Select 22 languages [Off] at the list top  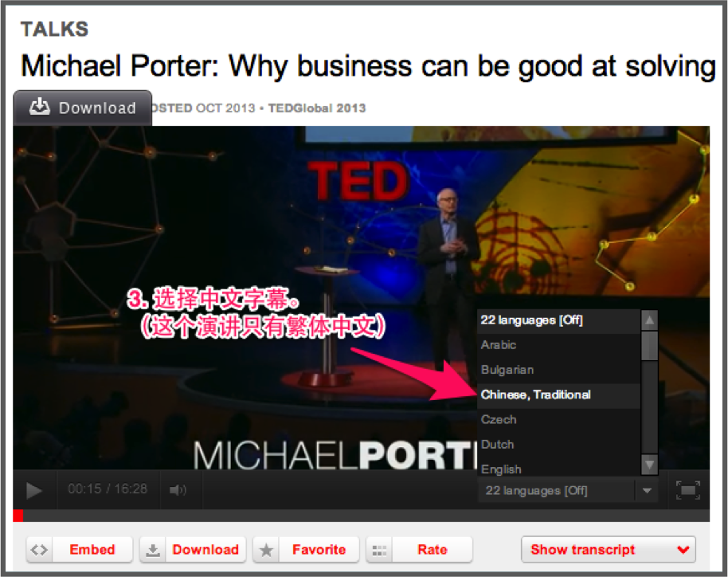(x=558, y=320)
